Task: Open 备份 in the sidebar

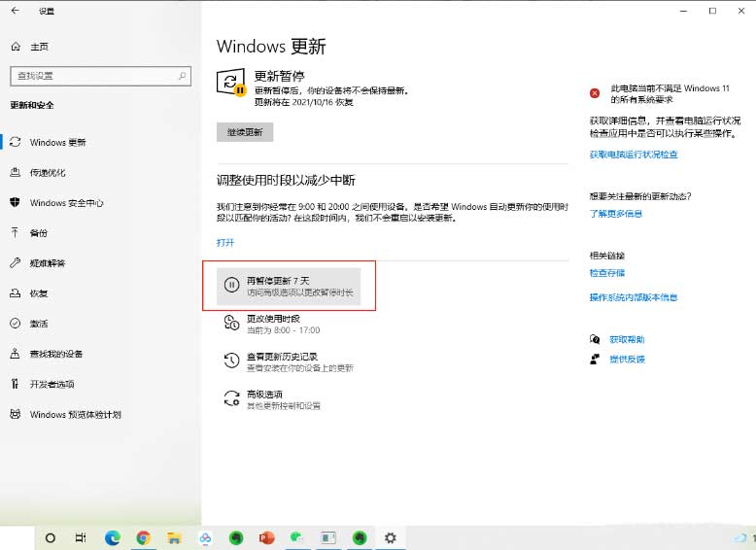Action: click(x=39, y=233)
